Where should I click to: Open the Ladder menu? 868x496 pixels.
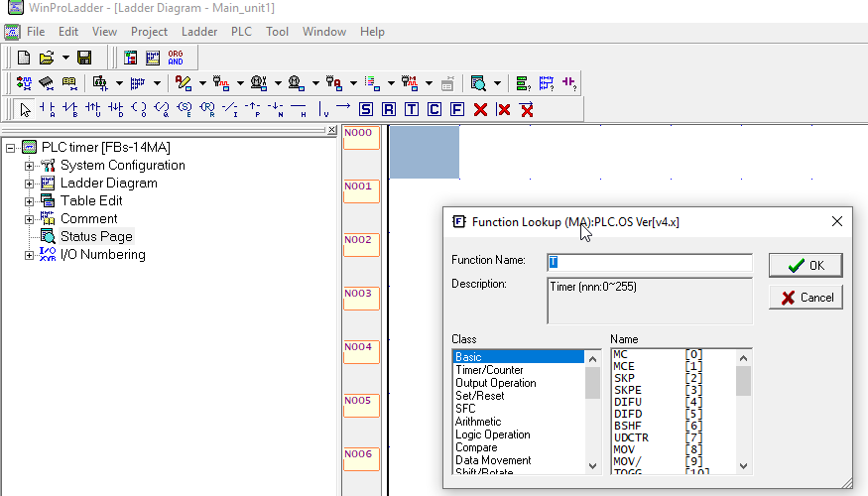(x=199, y=32)
